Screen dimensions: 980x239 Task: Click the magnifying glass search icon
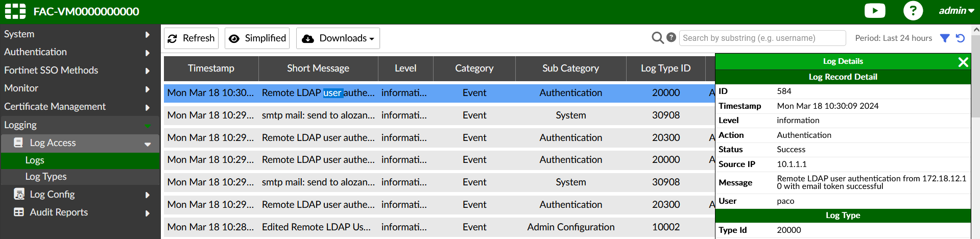click(x=658, y=38)
